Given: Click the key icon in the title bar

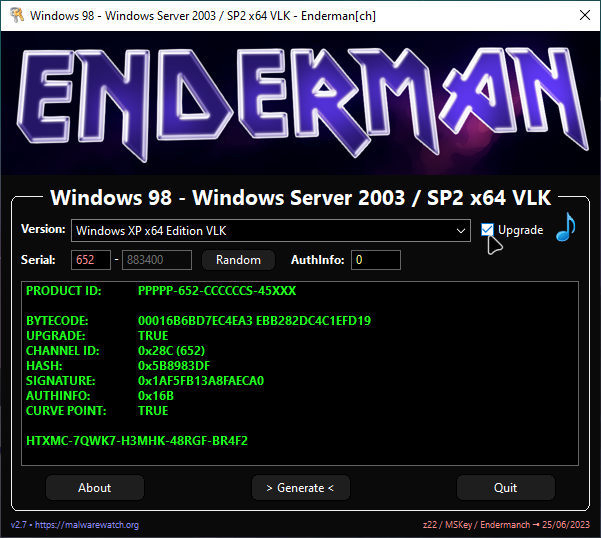Looking at the screenshot, I should (x=16, y=15).
